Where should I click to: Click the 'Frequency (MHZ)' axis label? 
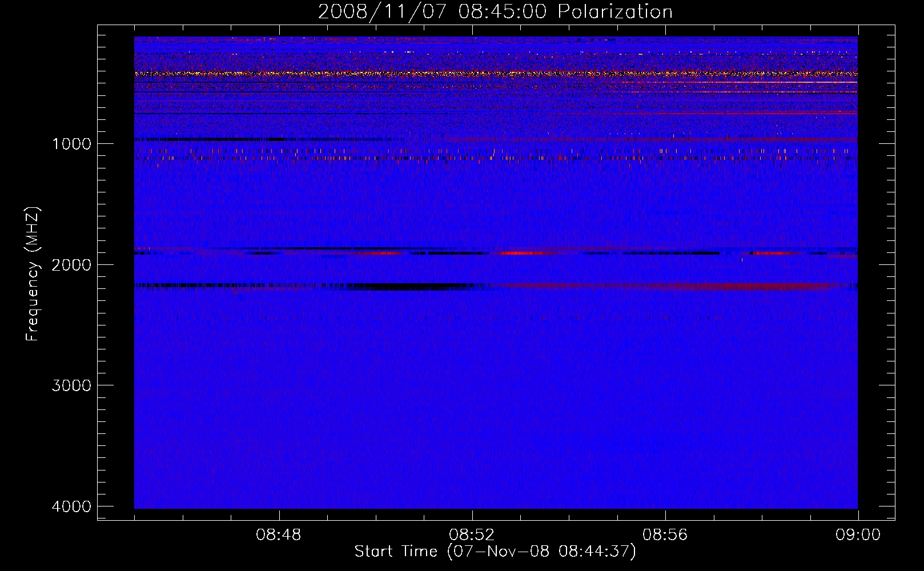[x=33, y=274]
